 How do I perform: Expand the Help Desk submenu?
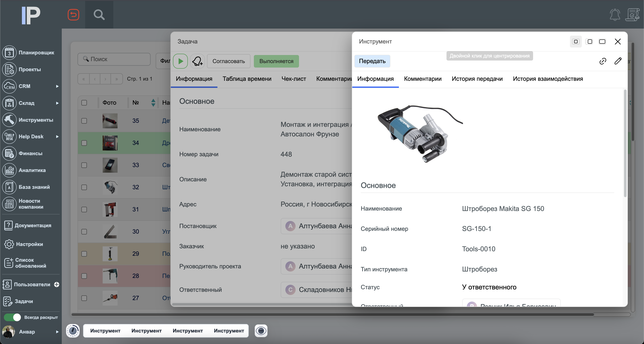[58, 137]
